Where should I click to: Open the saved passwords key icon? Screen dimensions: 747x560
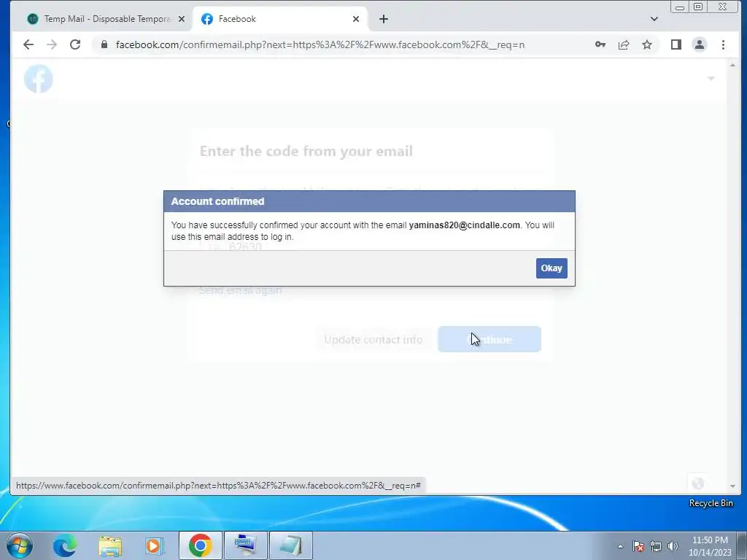(x=600, y=44)
